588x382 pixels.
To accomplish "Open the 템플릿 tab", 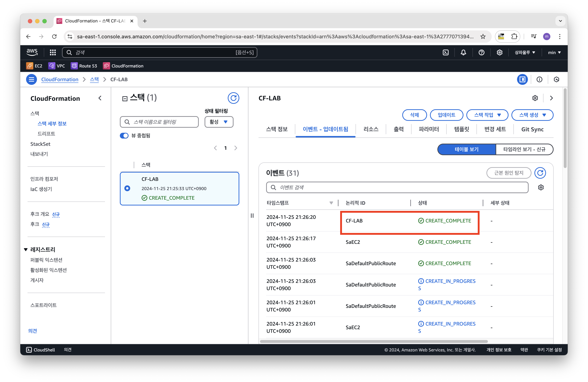I will click(461, 129).
